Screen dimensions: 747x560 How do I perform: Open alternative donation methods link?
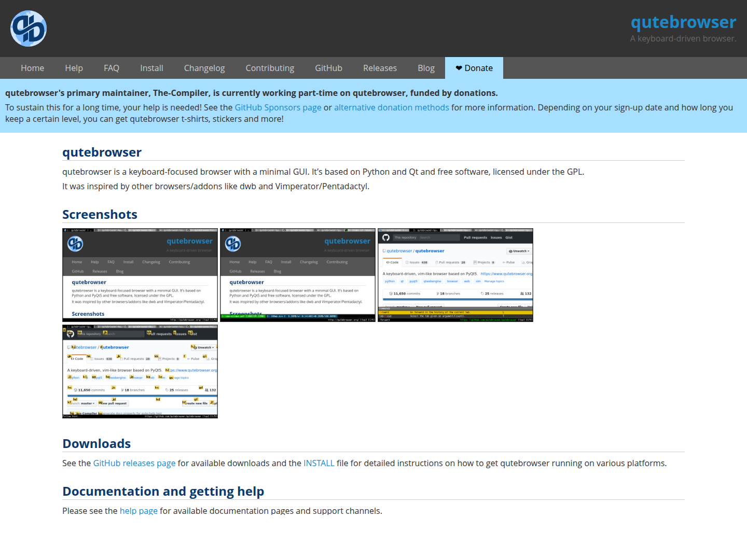coord(392,107)
